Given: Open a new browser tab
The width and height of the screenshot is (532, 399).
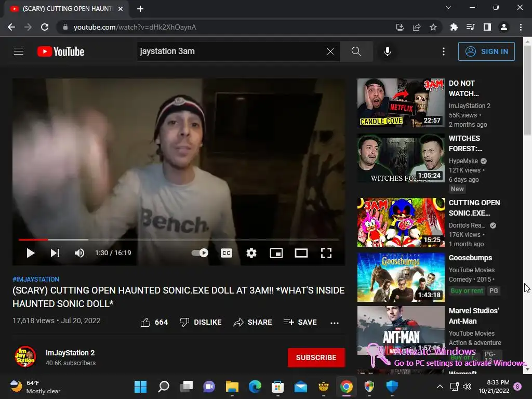Looking at the screenshot, I should pos(140,9).
